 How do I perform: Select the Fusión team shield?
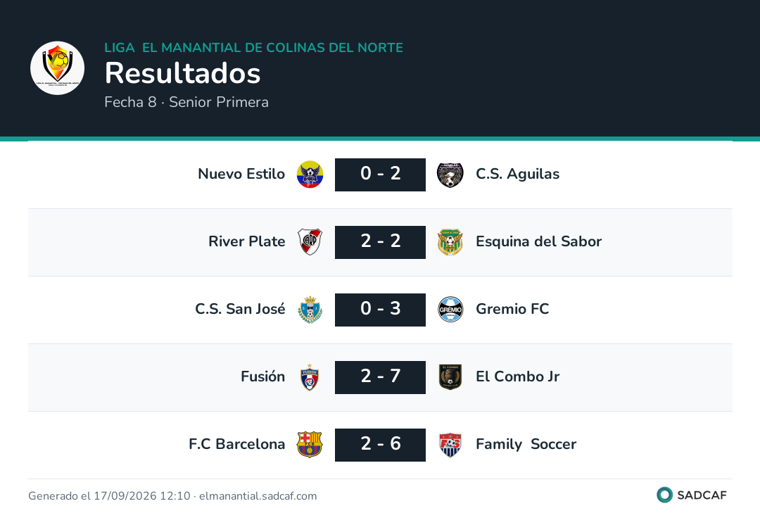tap(310, 377)
